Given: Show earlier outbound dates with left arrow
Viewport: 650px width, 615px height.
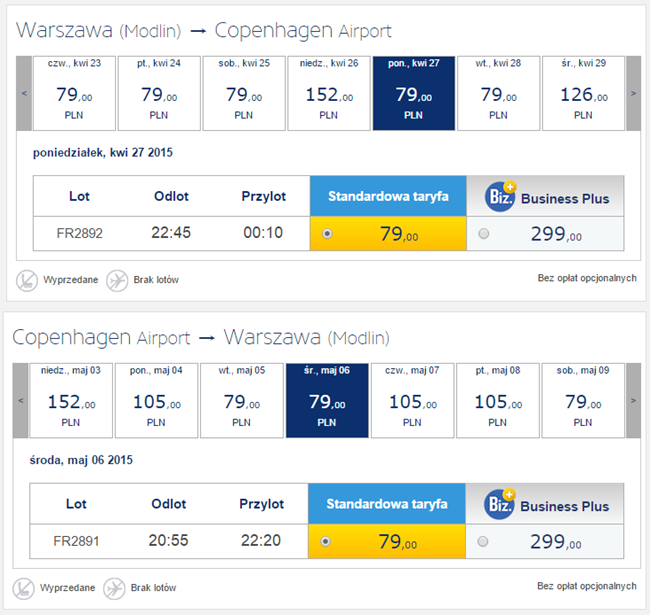Looking at the screenshot, I should [x=24, y=93].
